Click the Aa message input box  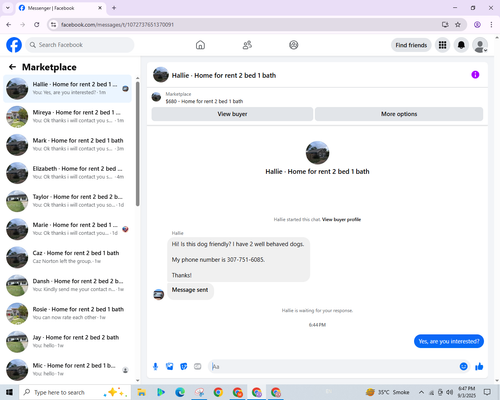(x=333, y=367)
